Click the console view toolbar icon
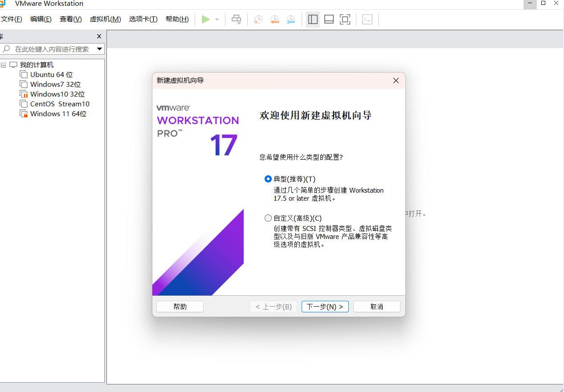This screenshot has height=392, width=564. [x=367, y=20]
